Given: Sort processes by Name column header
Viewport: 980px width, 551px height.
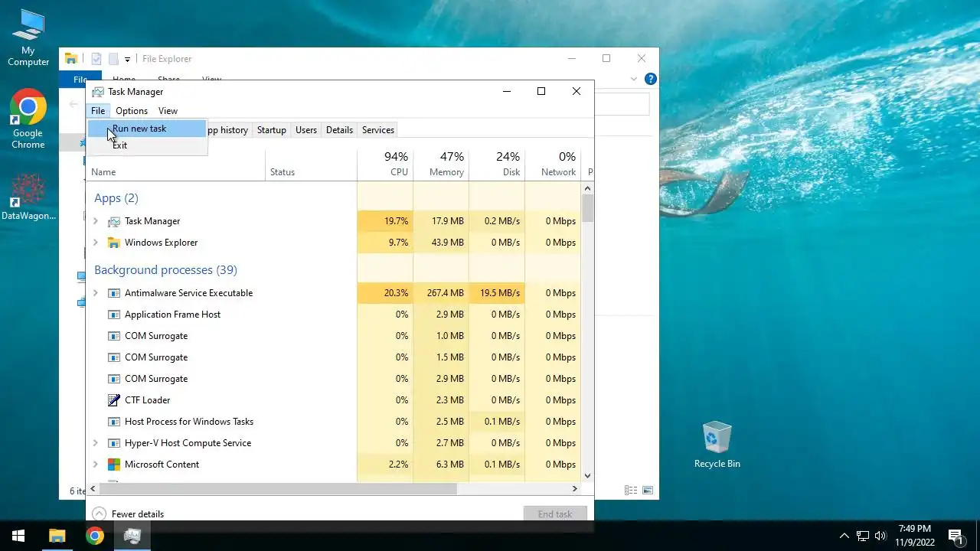Looking at the screenshot, I should coord(176,164).
